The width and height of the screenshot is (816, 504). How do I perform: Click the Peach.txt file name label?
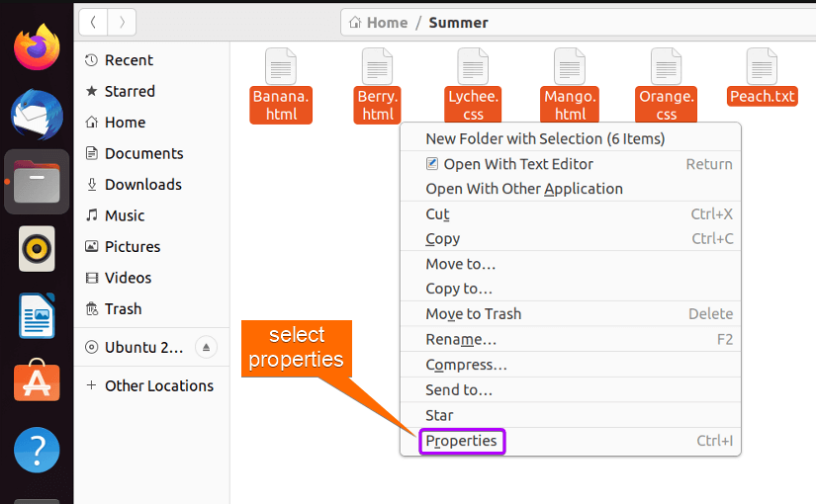pyautogui.click(x=763, y=96)
